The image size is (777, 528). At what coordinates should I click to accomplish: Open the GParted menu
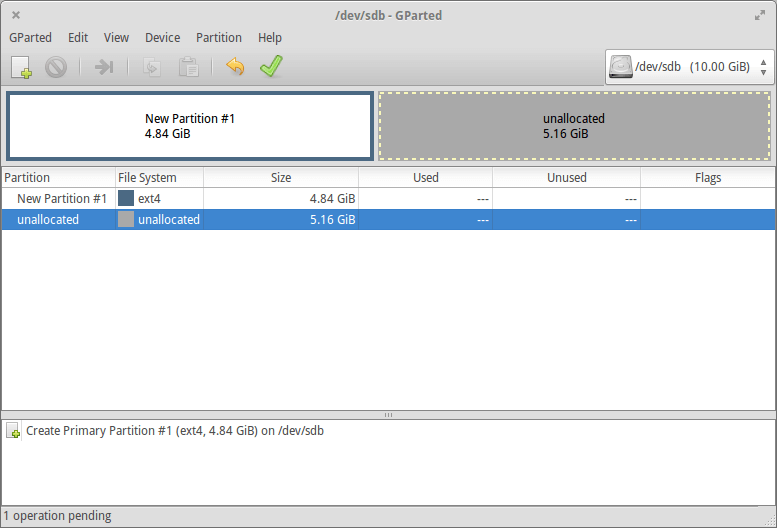pos(30,38)
